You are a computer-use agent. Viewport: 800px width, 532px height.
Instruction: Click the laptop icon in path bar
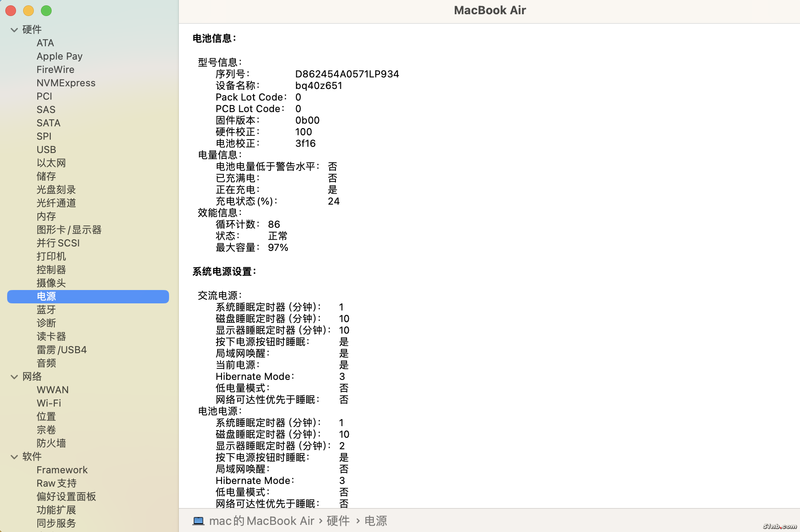pyautogui.click(x=198, y=521)
